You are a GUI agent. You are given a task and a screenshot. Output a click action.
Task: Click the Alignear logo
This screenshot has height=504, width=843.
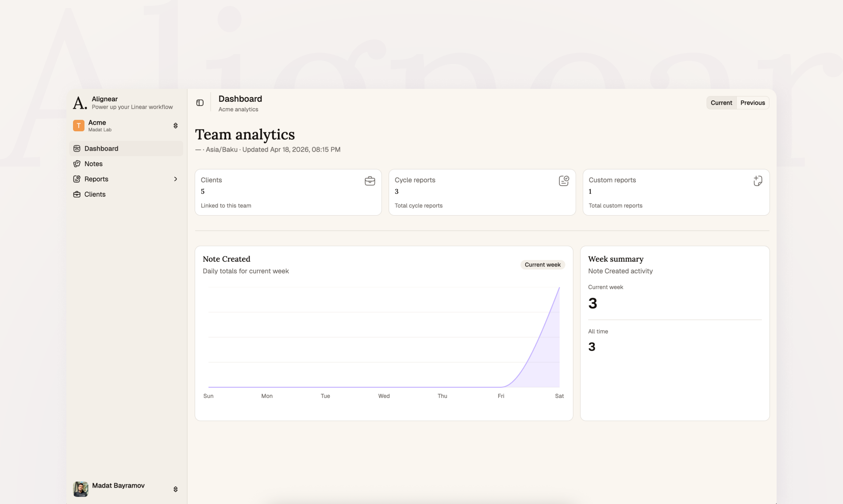80,103
